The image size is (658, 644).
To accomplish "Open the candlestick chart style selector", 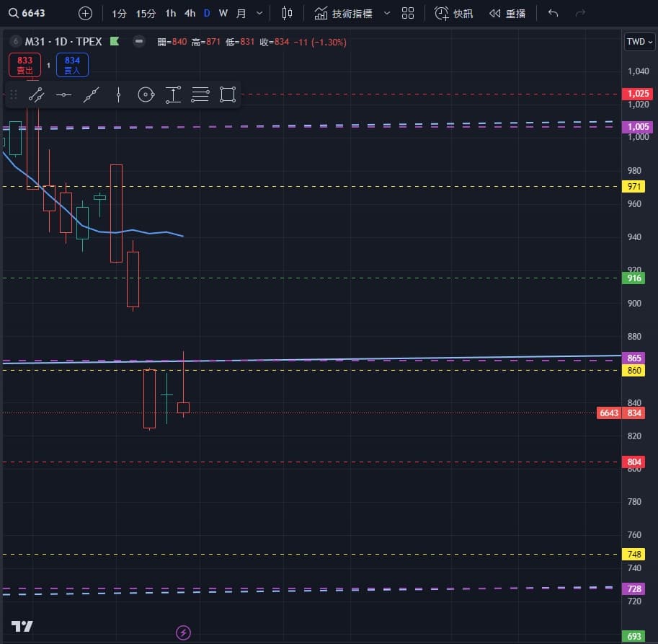I will (288, 13).
